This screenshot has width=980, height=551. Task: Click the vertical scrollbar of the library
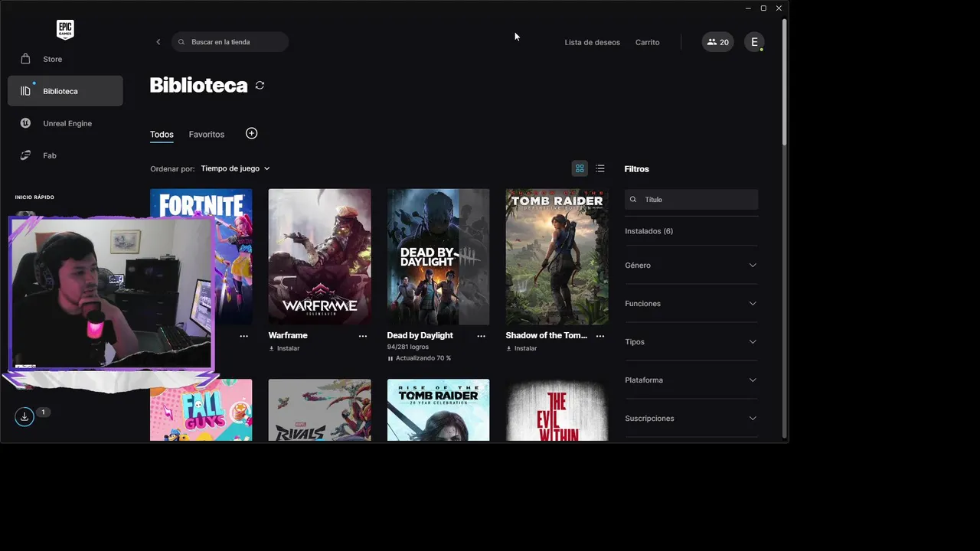[784, 83]
